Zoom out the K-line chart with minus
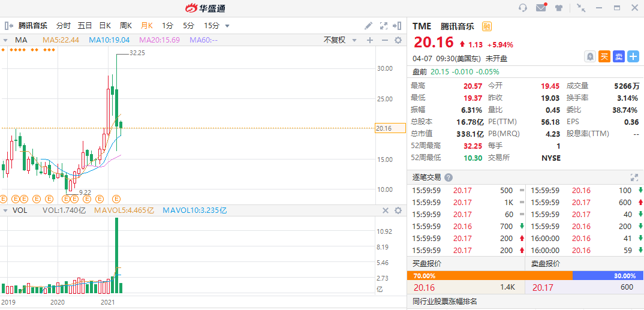 (385, 40)
